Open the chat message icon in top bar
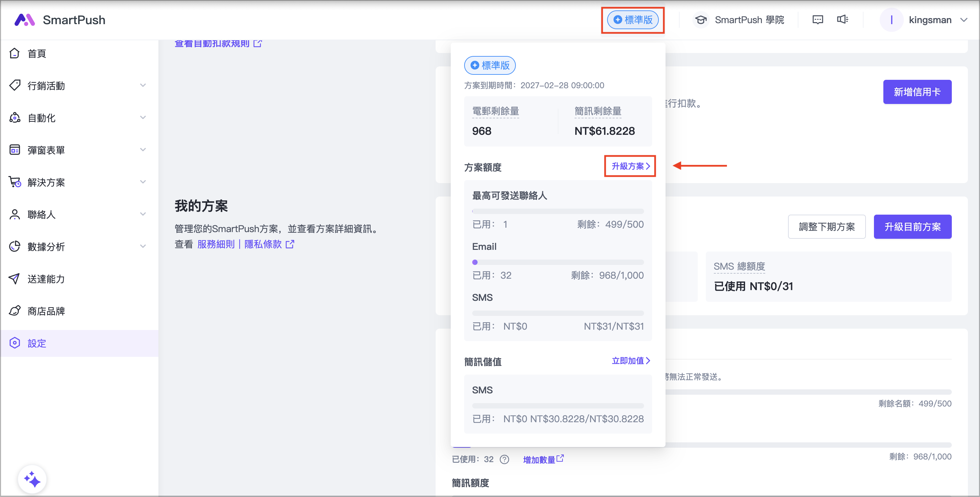The image size is (980, 497). [x=818, y=19]
